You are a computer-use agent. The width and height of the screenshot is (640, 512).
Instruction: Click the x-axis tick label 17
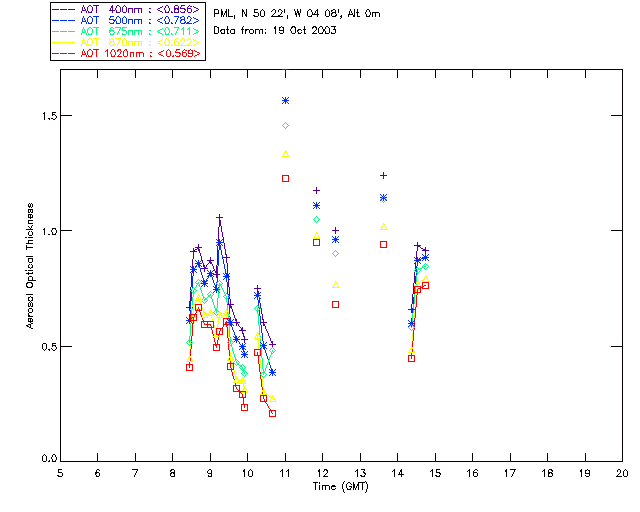(x=510, y=474)
